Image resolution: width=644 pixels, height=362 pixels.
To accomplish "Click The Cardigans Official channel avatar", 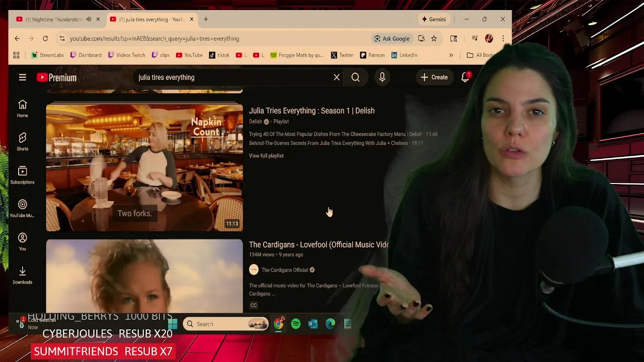I will click(x=254, y=270).
